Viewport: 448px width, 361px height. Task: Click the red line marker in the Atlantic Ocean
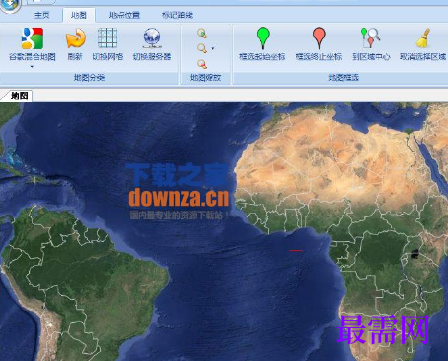coord(296,250)
